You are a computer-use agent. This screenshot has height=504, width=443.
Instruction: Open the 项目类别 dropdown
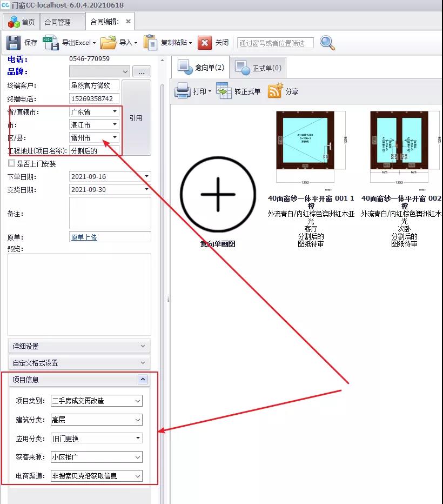click(x=138, y=401)
